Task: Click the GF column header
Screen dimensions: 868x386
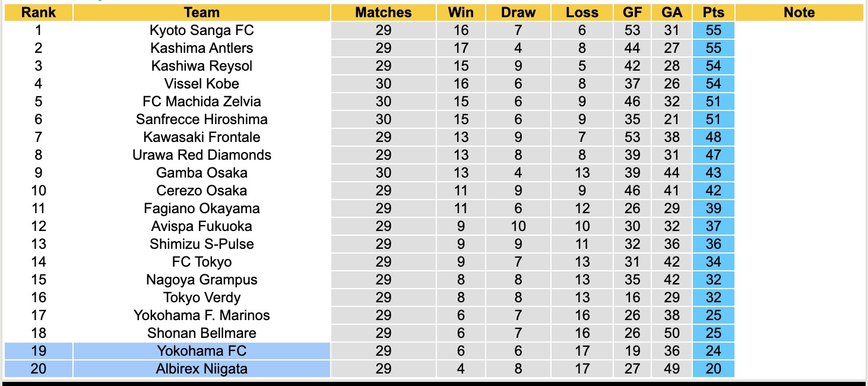Action: (x=632, y=12)
